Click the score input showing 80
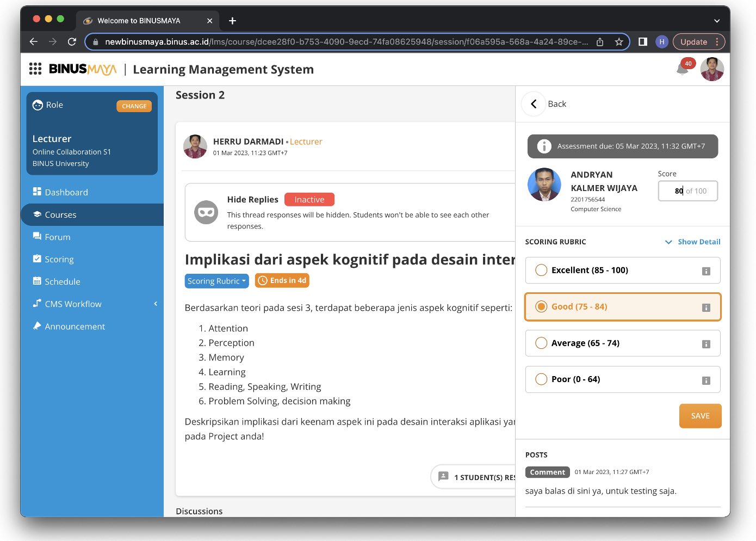Viewport: 756px width, 541px height. [687, 191]
